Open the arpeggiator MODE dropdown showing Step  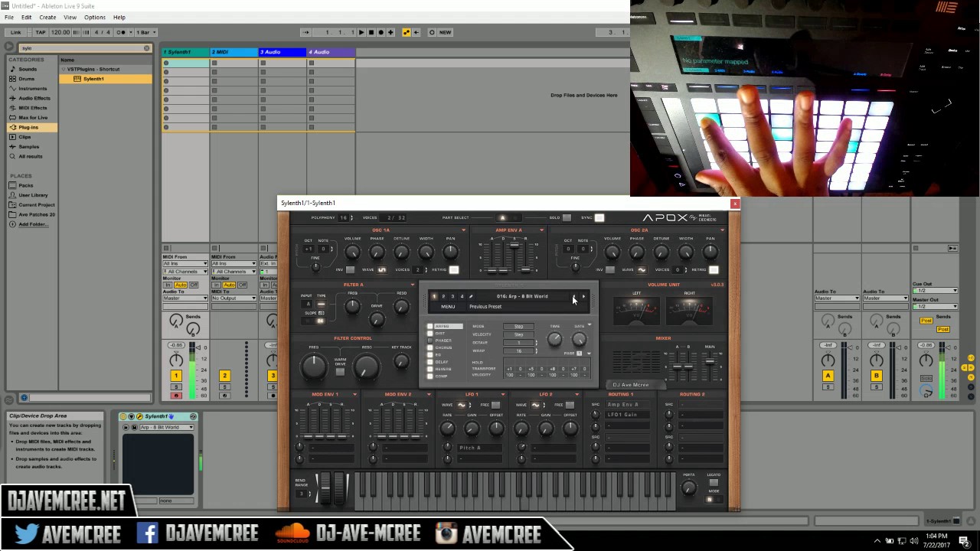pos(518,326)
